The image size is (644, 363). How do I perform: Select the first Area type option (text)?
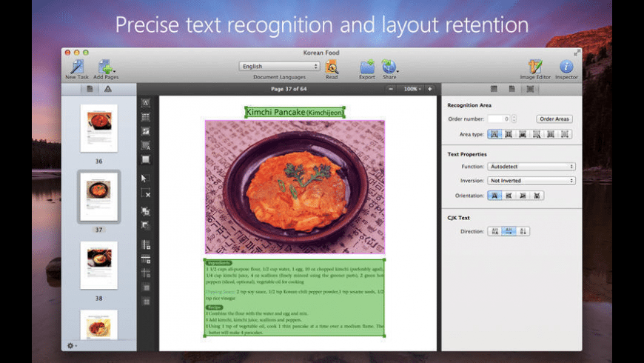point(494,134)
